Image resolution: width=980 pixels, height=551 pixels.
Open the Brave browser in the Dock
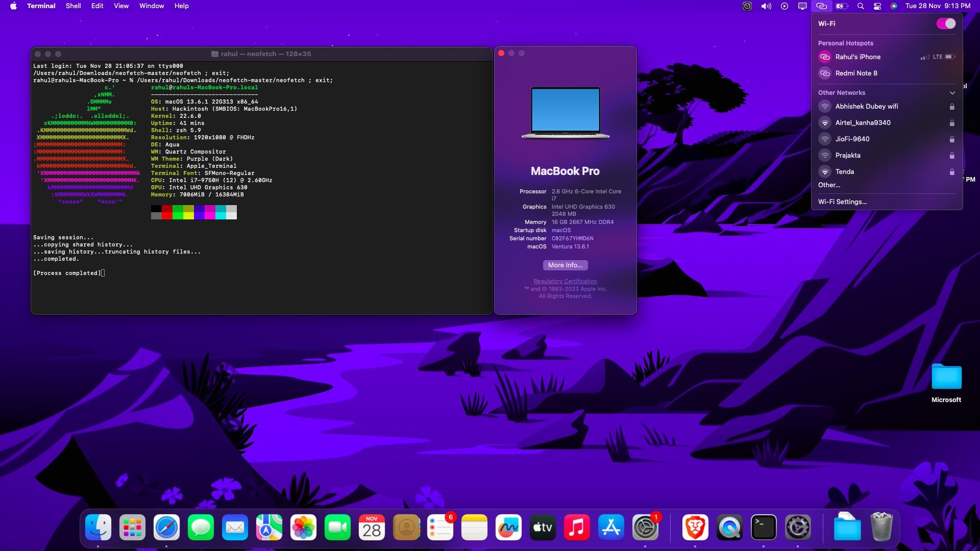click(695, 528)
